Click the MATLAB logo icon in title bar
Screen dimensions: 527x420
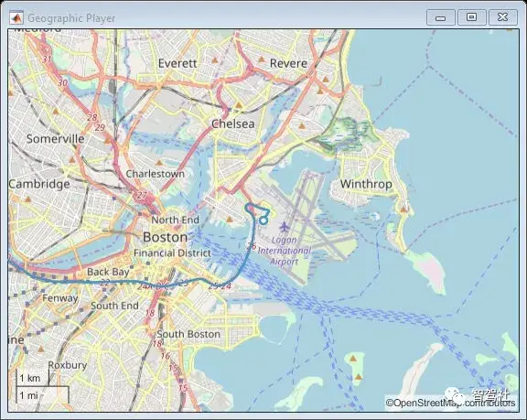(x=16, y=17)
